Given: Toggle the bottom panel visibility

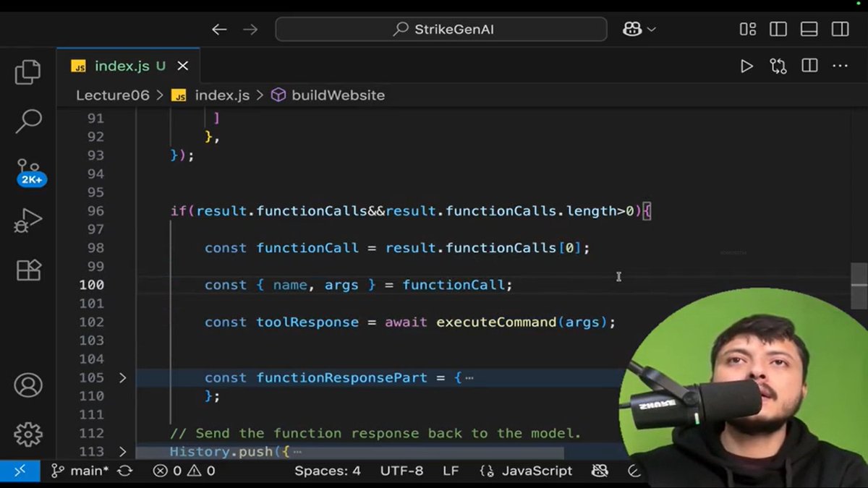Looking at the screenshot, I should click(x=809, y=29).
